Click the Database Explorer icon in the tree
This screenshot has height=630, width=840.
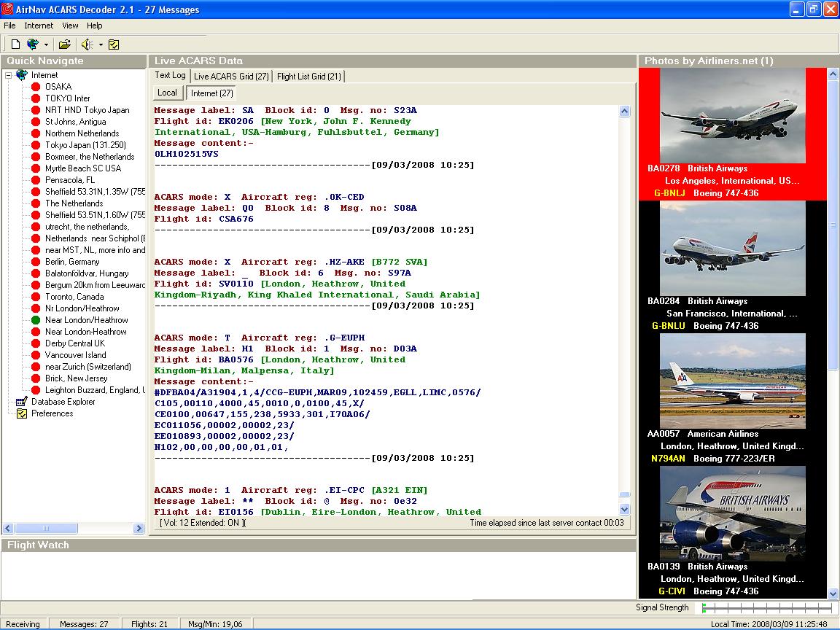click(x=22, y=402)
